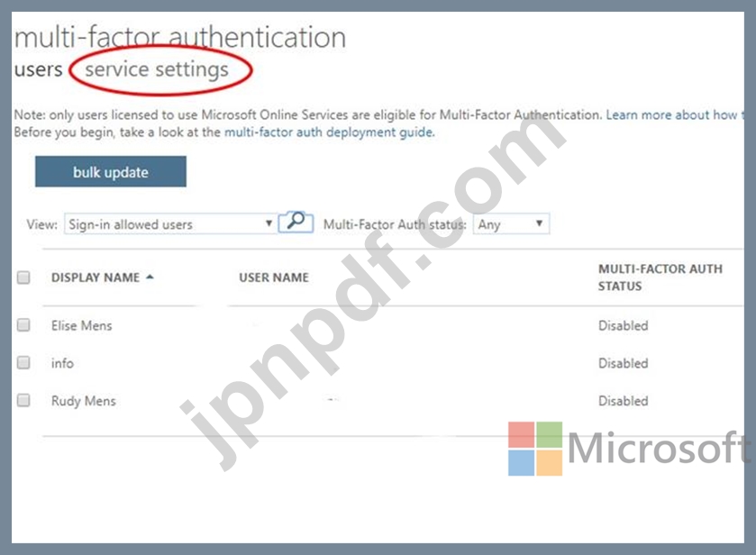Screen dimensions: 756x555
Task: Sort by the DISPLAY NAME column header
Action: click(x=96, y=277)
